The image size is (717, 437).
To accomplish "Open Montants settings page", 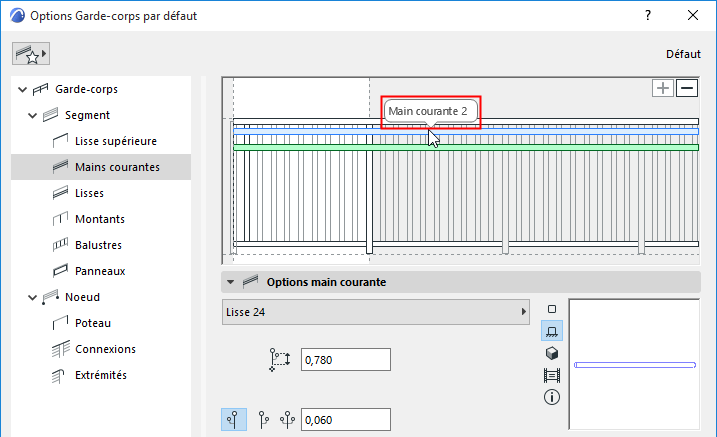I will click(100, 219).
